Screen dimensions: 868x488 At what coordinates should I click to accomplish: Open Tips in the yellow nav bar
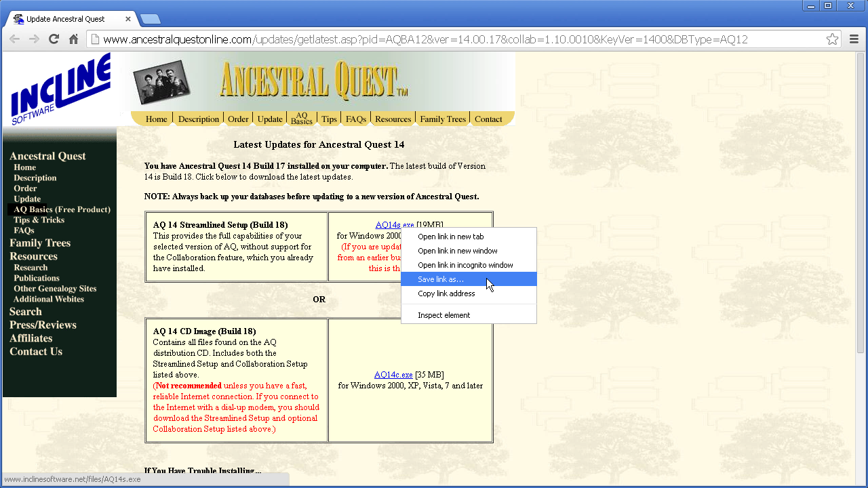[329, 119]
